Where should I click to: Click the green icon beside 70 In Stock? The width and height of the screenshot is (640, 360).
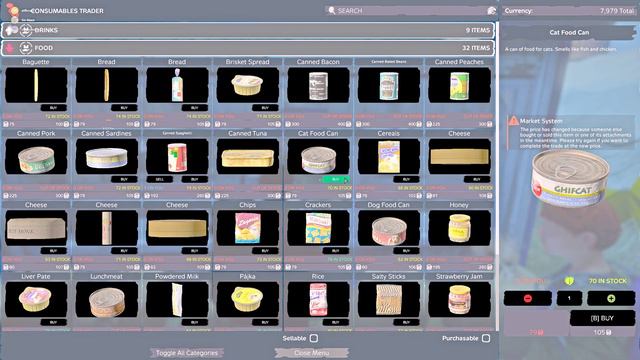point(569,281)
